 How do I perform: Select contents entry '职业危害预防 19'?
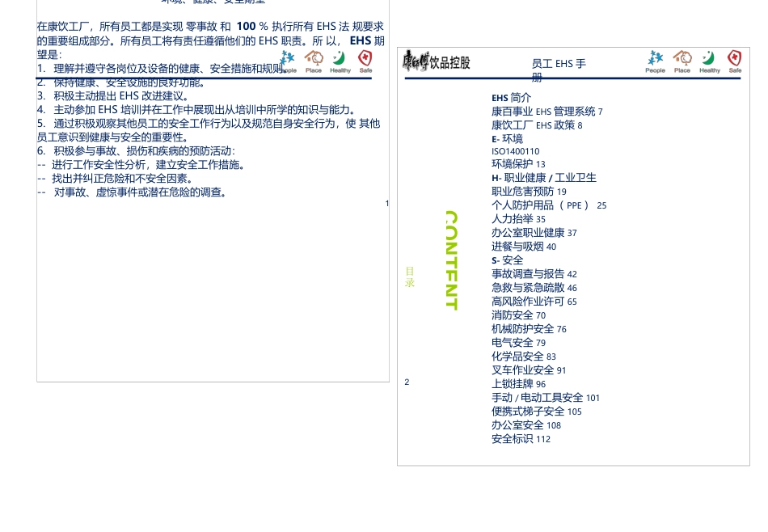click(x=529, y=191)
